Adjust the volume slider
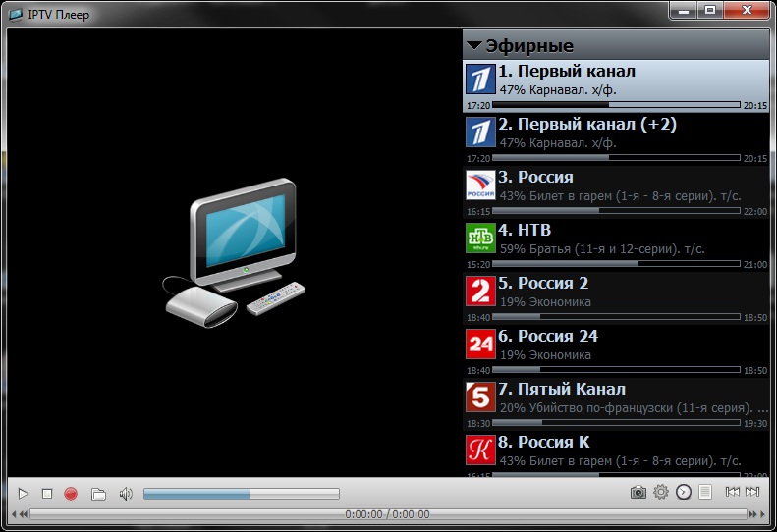Image resolution: width=777 pixels, height=532 pixels. (242, 494)
